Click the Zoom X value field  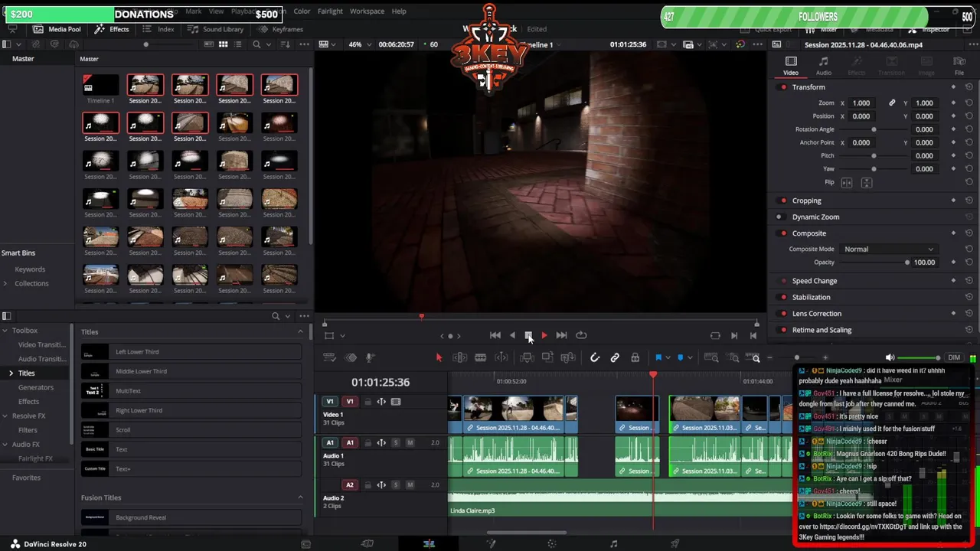861,103
